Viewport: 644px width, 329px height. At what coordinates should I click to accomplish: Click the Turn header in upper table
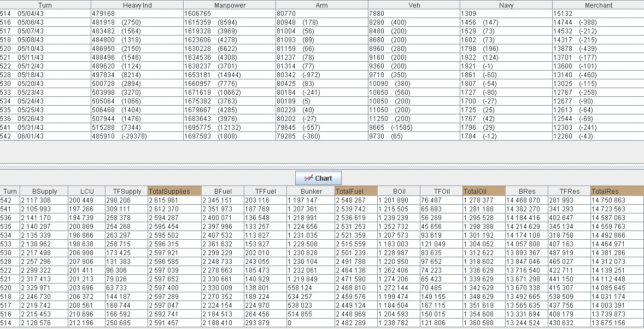pyautogui.click(x=45, y=5)
